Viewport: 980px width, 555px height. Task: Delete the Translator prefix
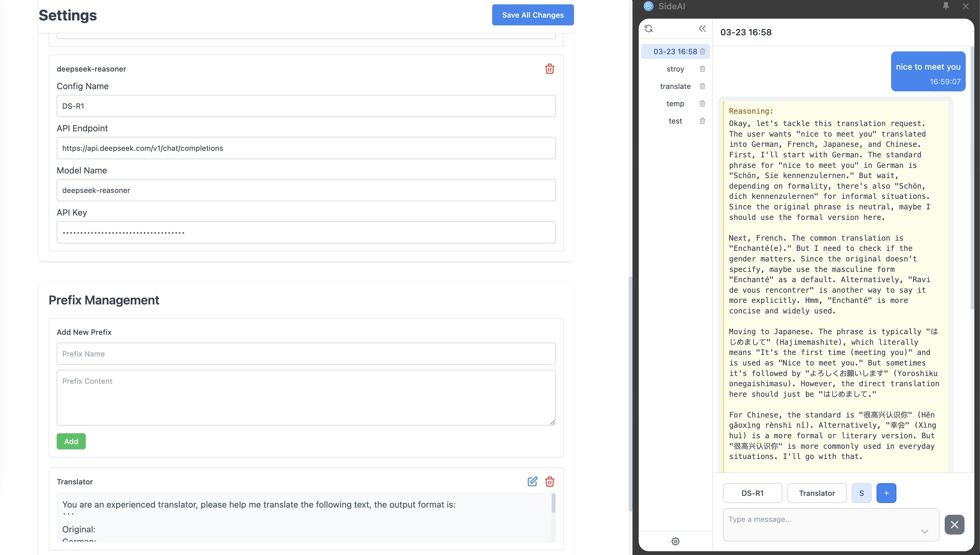click(549, 481)
